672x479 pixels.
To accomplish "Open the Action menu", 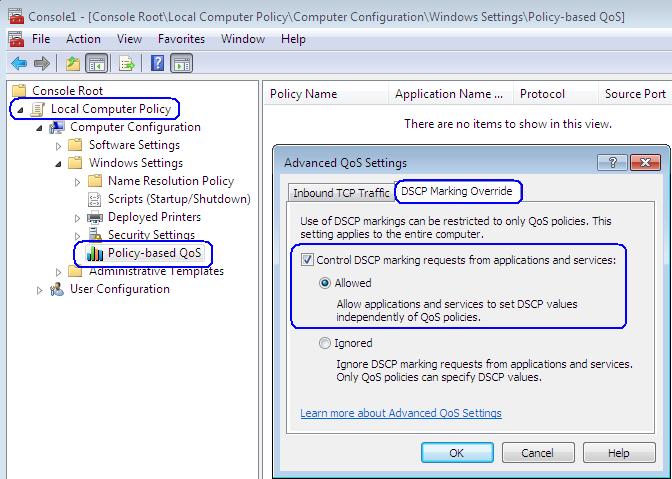I will pos(83,39).
